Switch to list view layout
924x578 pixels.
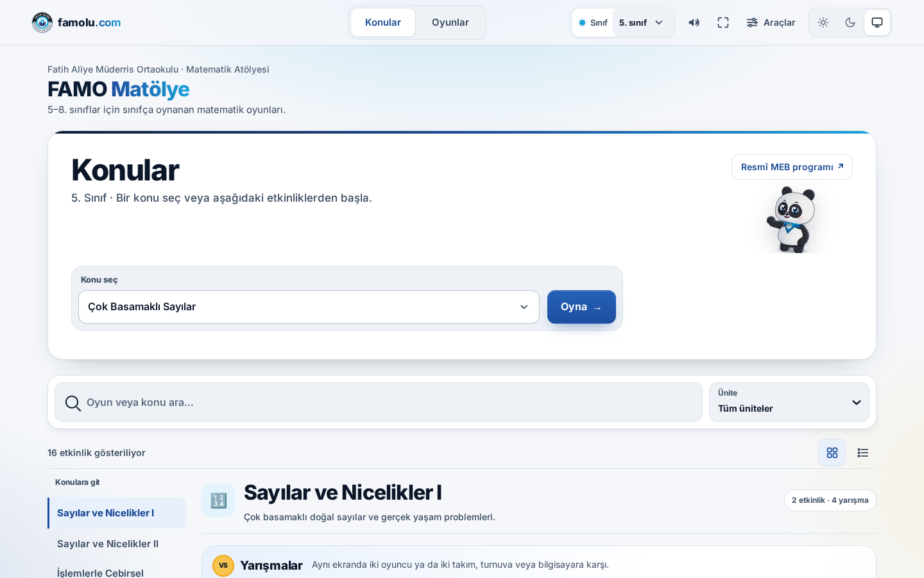click(x=863, y=453)
